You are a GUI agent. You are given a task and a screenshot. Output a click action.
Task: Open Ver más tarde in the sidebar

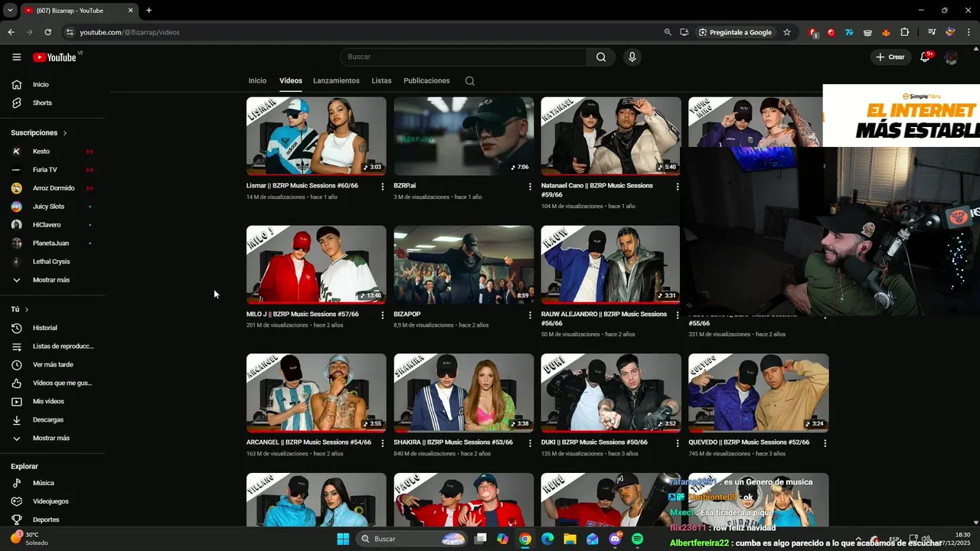point(54,364)
